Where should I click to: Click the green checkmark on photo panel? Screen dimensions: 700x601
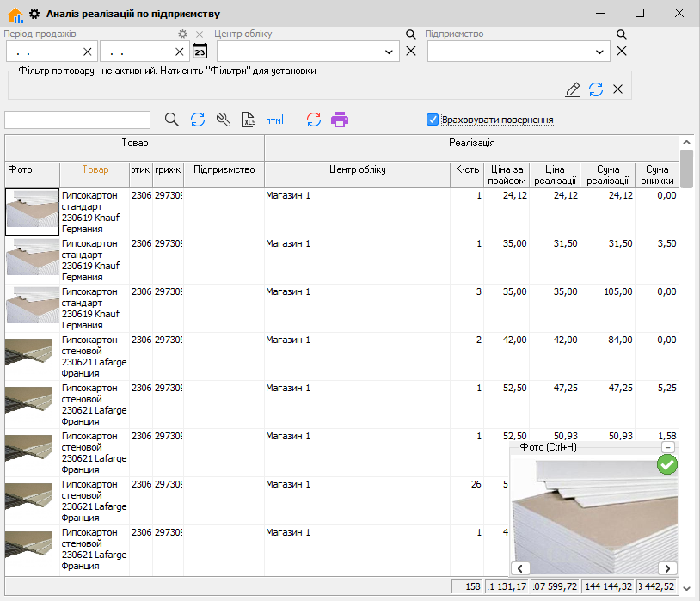click(667, 464)
